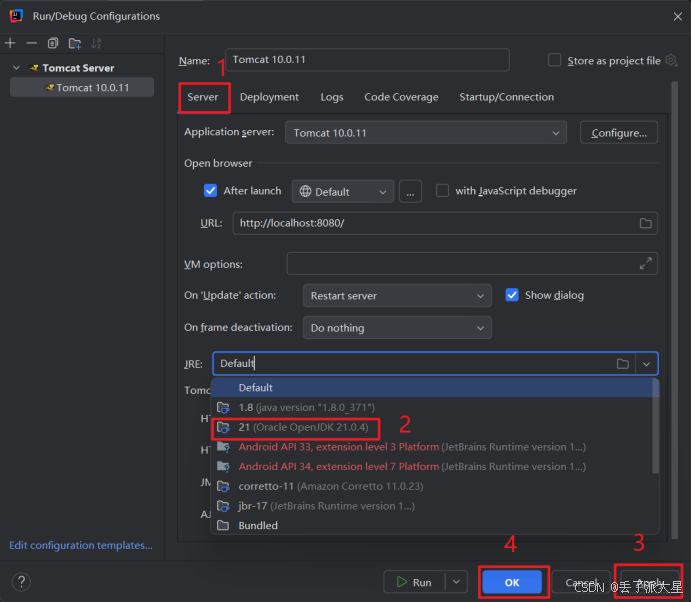The image size is (692, 602).
Task: Open Edit configuration templates link
Action: click(x=81, y=546)
